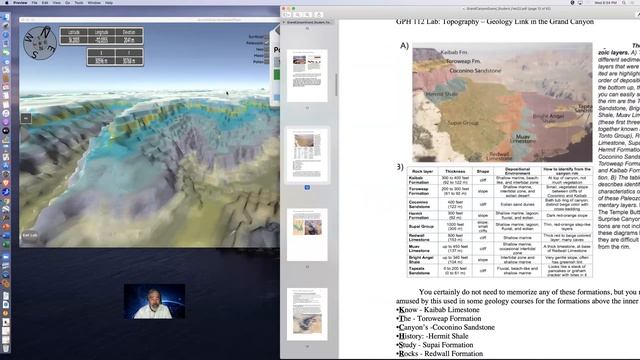Click the Longitude readout box
Viewport: 640px width, 360px height.
point(102,36)
